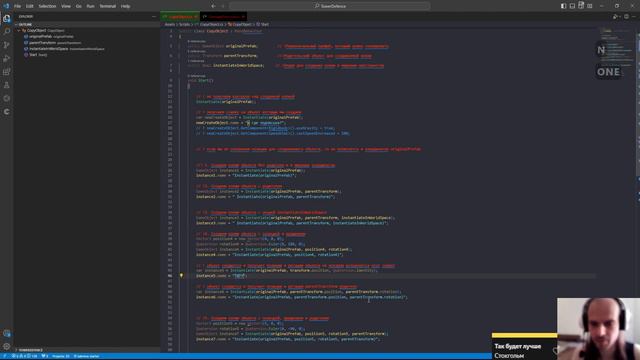Open the Explorer panel more actions ellipsis

click(154, 17)
